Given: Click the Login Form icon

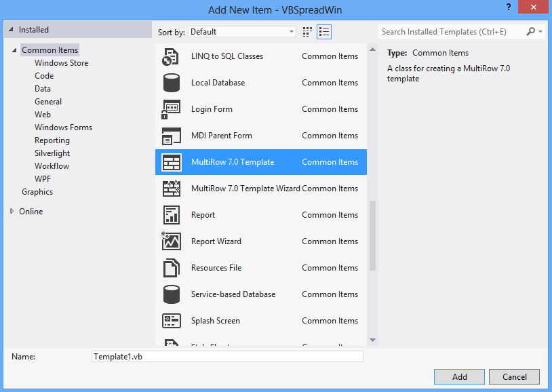Looking at the screenshot, I should tap(171, 109).
